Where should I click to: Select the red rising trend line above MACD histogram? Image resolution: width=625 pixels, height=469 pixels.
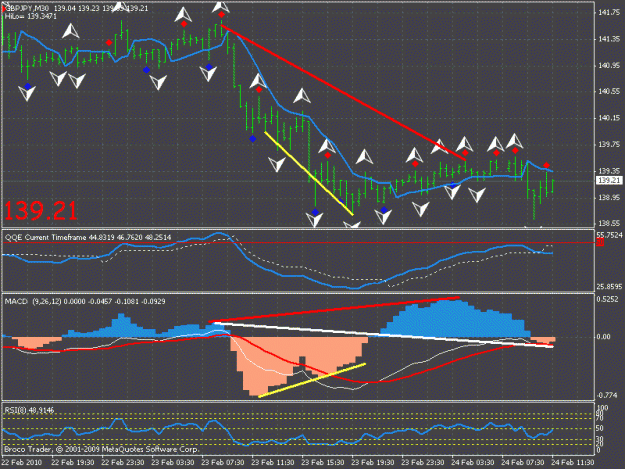pyautogui.click(x=334, y=309)
